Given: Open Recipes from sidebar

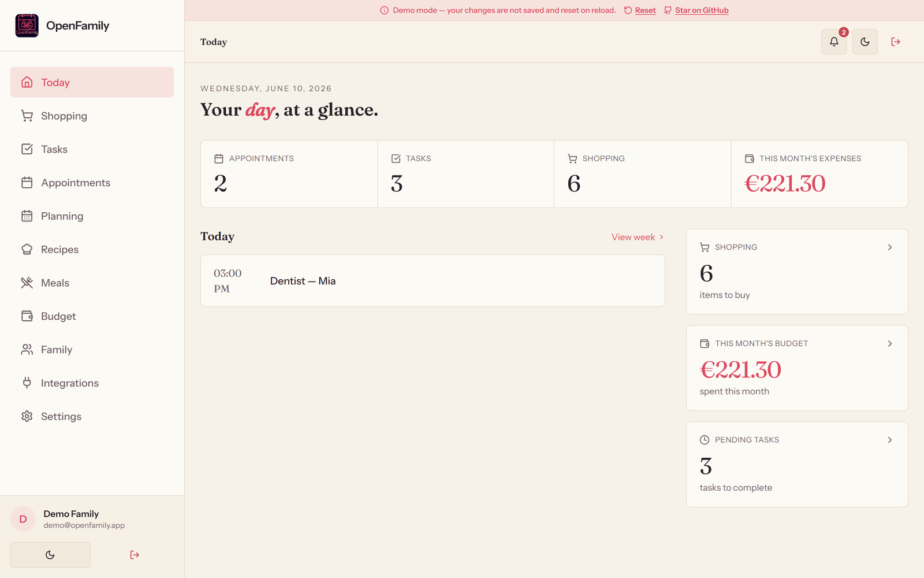Looking at the screenshot, I should (x=92, y=250).
